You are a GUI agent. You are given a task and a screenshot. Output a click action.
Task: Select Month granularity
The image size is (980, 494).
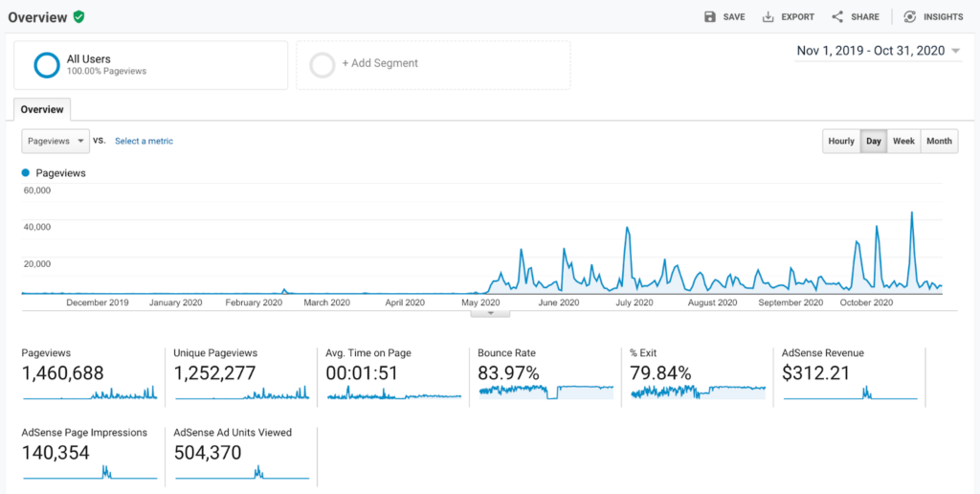point(939,142)
